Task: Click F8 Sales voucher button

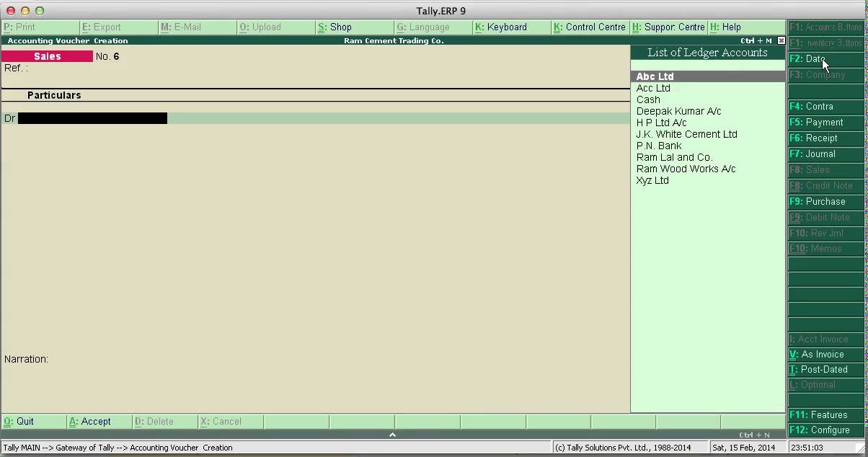Action: (x=825, y=170)
